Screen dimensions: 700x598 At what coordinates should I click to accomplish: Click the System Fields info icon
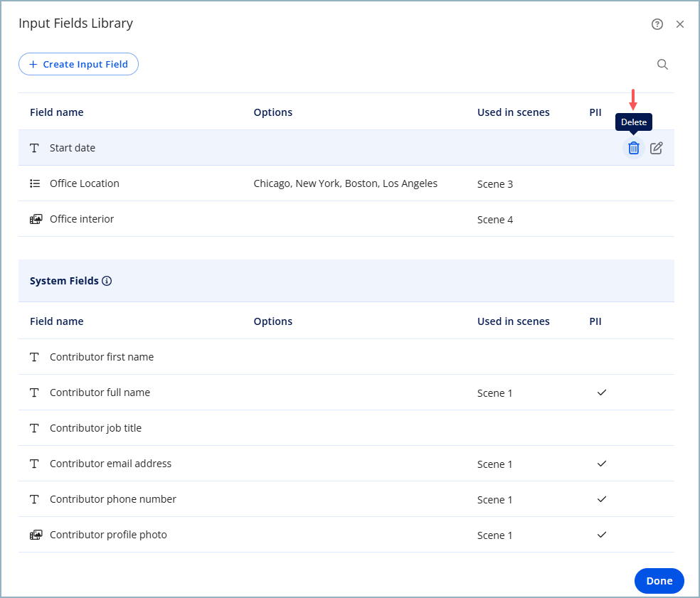click(107, 281)
